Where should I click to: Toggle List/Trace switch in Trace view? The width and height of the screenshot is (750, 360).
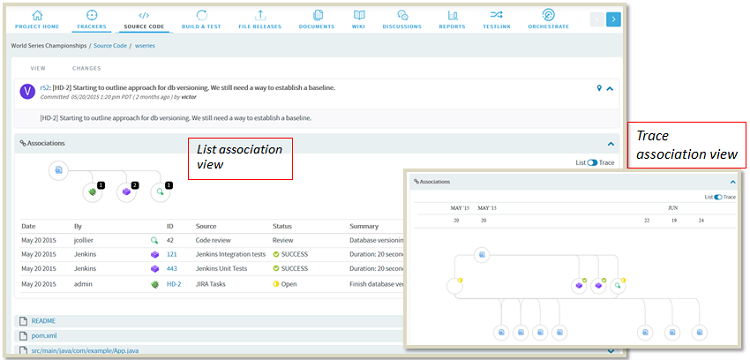pyautogui.click(x=718, y=197)
